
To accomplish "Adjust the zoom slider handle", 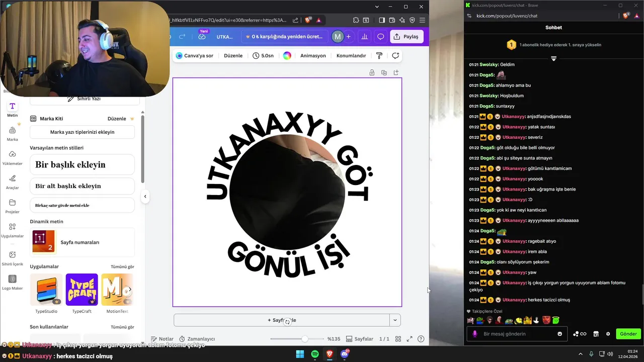I will coord(304,339).
